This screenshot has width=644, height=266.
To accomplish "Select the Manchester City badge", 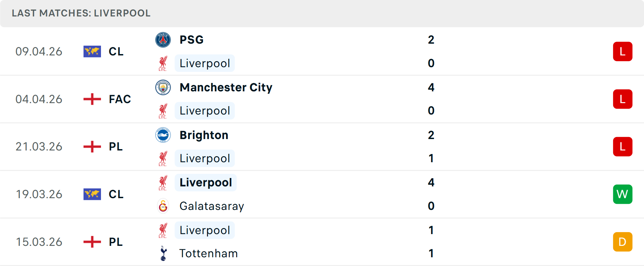I will click(163, 87).
